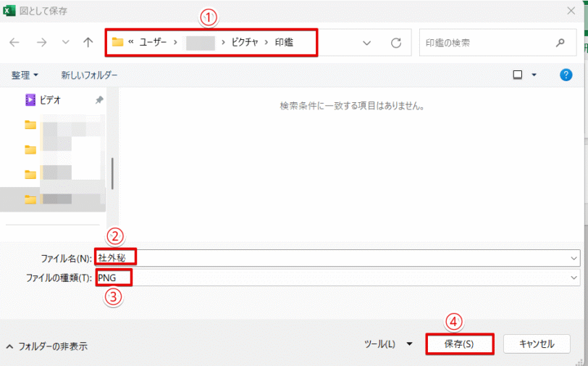Go forward using the right arrow
588x366 pixels.
pos(41,43)
